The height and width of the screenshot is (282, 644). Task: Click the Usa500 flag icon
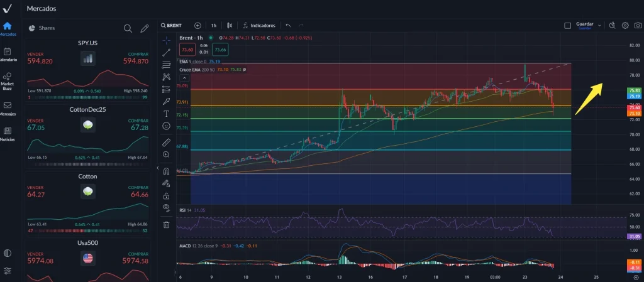coord(88,258)
